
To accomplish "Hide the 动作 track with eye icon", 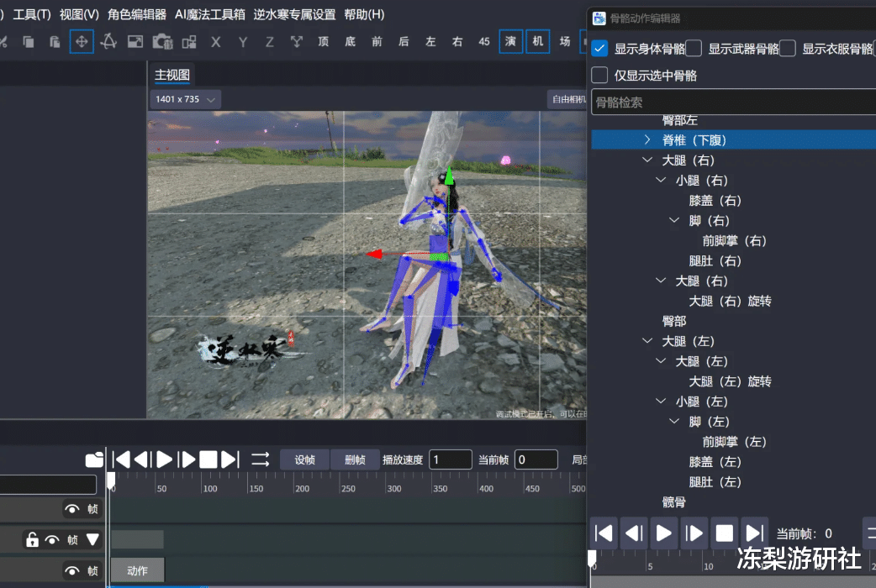I will pos(72,571).
